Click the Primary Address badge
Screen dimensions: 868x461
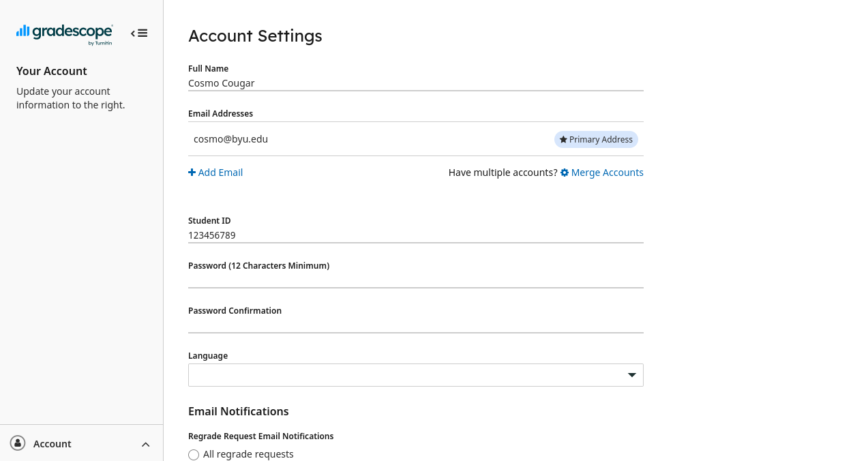tap(596, 139)
